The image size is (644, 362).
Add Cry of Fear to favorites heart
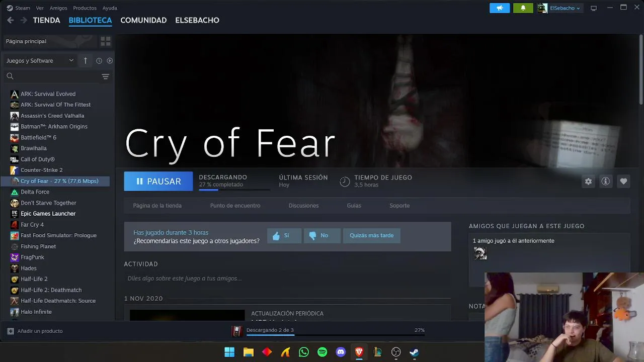point(623,182)
